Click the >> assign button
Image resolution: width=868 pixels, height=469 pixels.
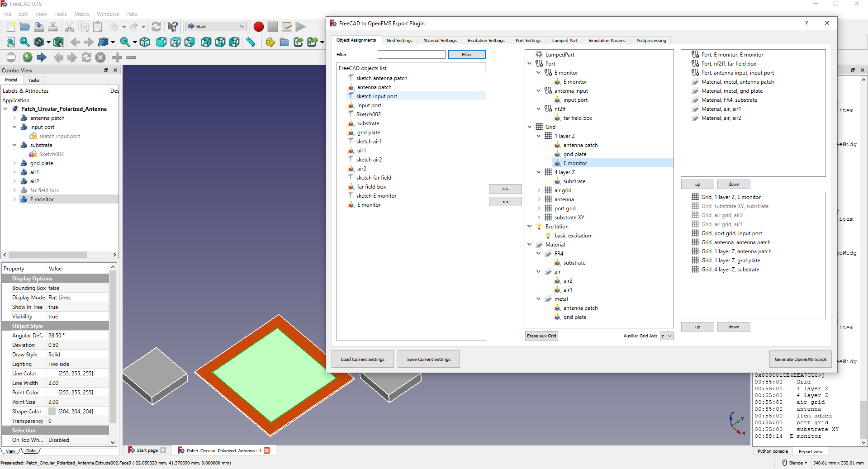(x=505, y=189)
